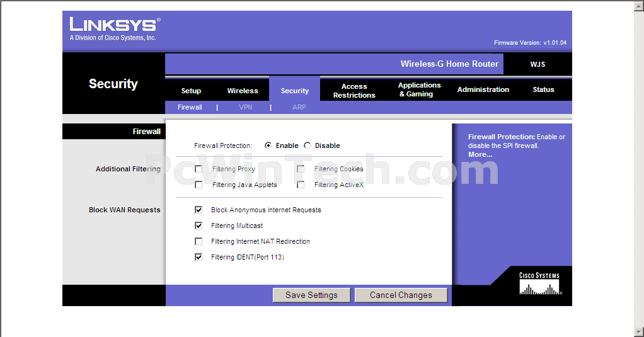Open Access Restrictions tab
The width and height of the screenshot is (644, 337).
click(354, 91)
